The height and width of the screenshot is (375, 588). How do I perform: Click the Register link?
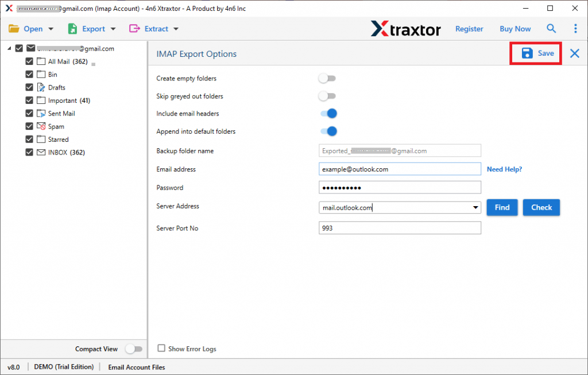point(469,29)
